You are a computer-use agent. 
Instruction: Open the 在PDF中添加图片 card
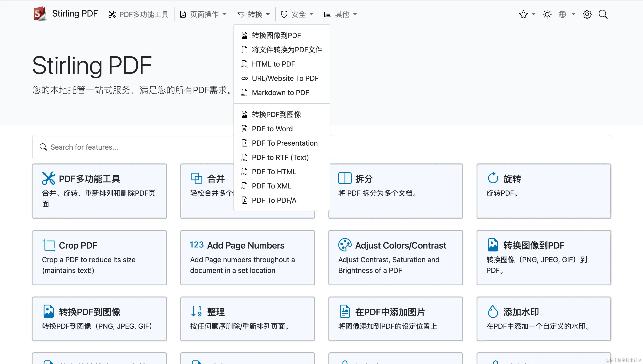pyautogui.click(x=396, y=319)
